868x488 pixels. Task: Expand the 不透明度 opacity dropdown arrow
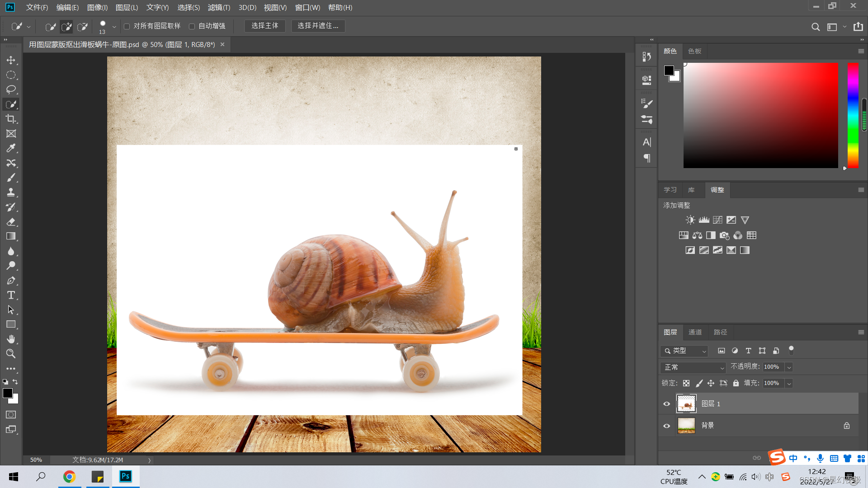(x=789, y=367)
